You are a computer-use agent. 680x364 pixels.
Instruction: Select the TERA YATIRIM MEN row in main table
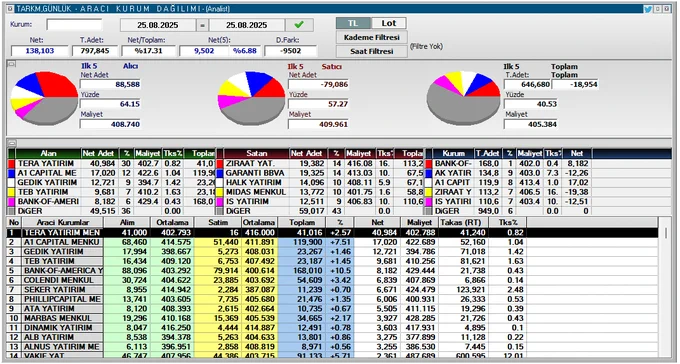(332, 233)
